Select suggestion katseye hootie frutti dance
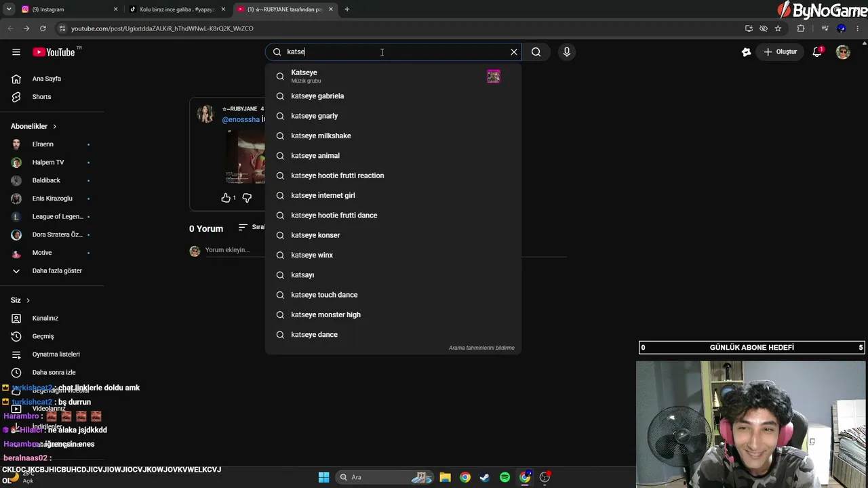 (x=393, y=216)
